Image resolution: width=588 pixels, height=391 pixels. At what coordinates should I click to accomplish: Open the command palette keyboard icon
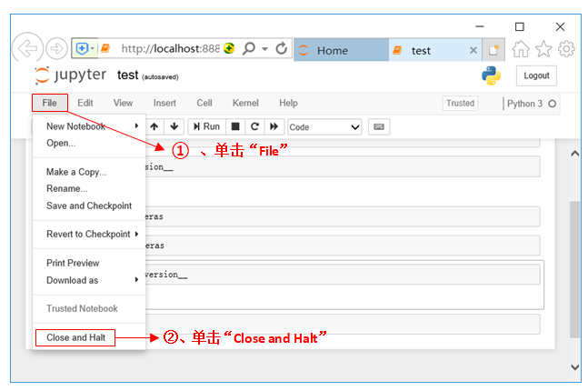(379, 126)
